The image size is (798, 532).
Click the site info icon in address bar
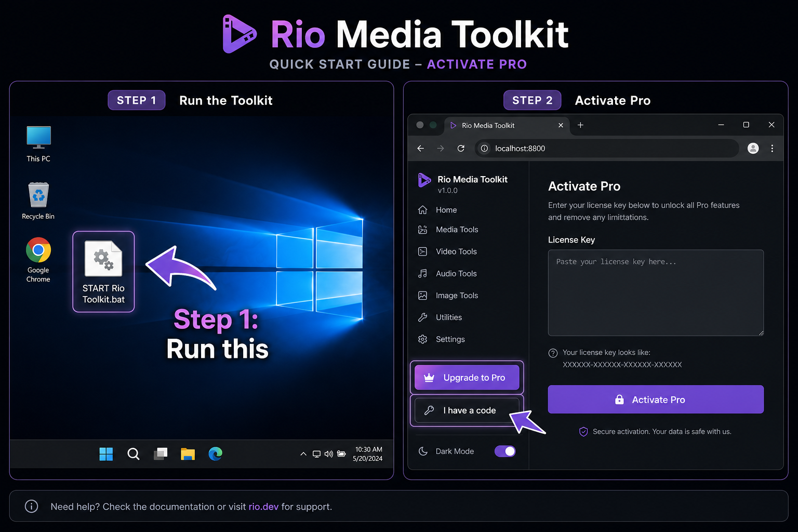(484, 149)
